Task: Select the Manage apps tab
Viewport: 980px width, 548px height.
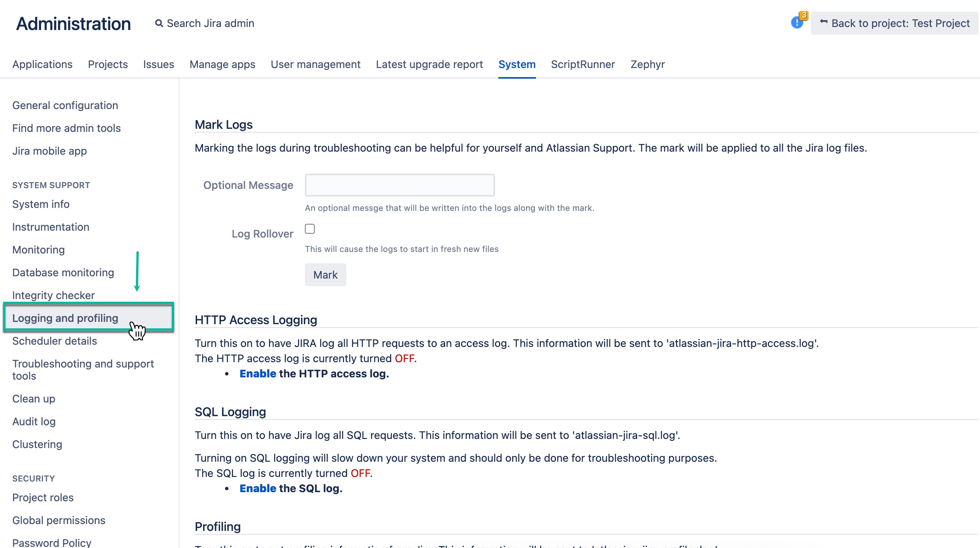Action: (x=222, y=64)
